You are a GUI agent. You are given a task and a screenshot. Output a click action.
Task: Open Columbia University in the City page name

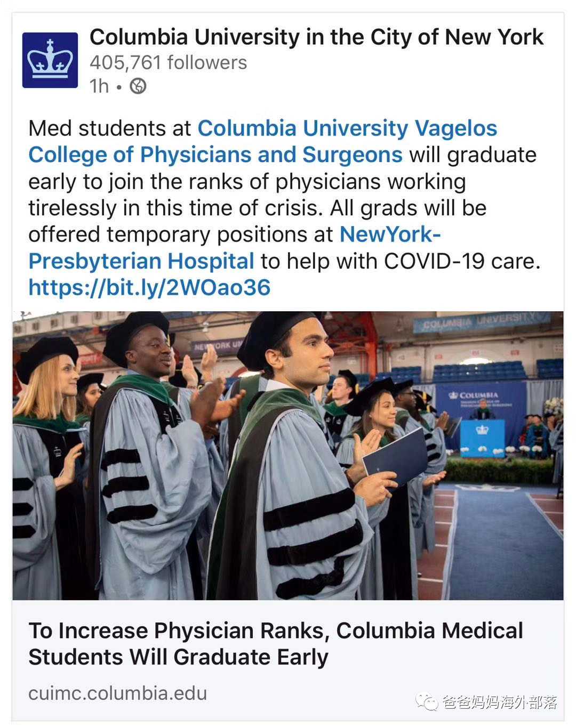[316, 37]
